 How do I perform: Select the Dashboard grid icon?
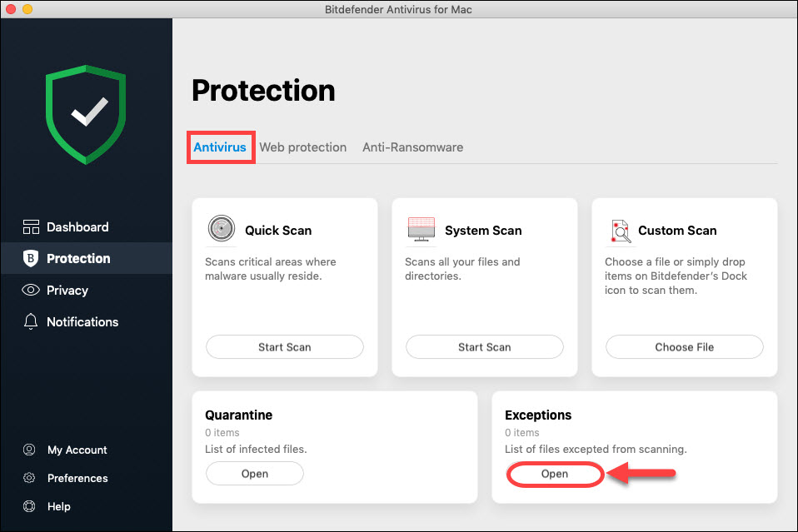[31, 226]
